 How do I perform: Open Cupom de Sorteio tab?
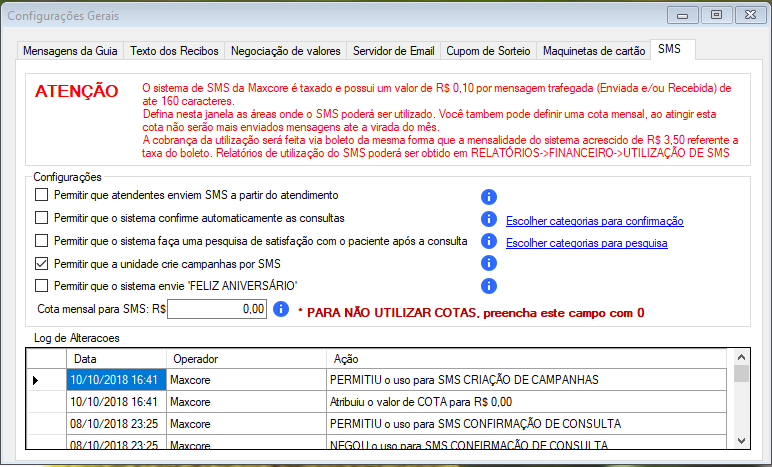[x=486, y=51]
